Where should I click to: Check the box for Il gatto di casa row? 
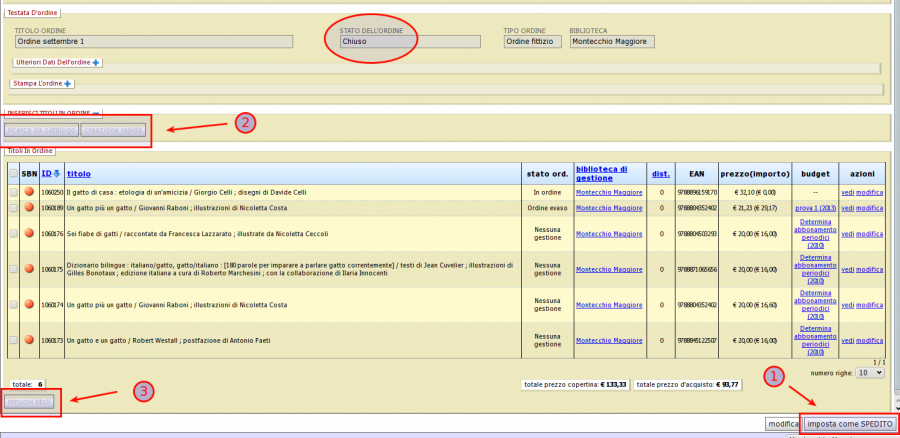[13, 192]
